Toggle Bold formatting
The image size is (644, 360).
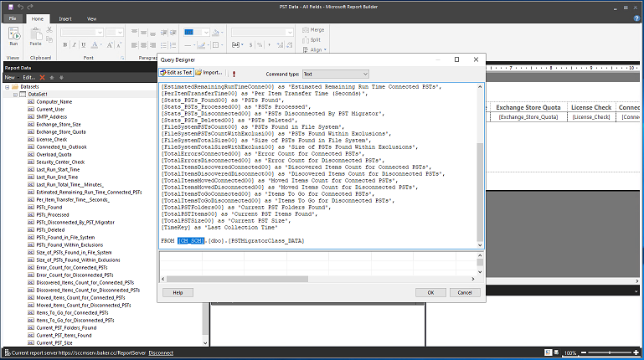(64, 44)
